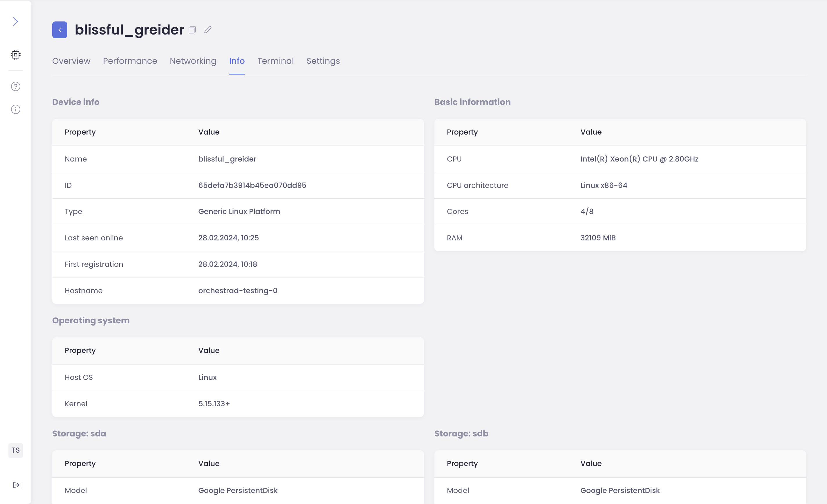Image resolution: width=827 pixels, height=504 pixels.
Task: Click the info circle sidebar icon
Action: coord(15,109)
